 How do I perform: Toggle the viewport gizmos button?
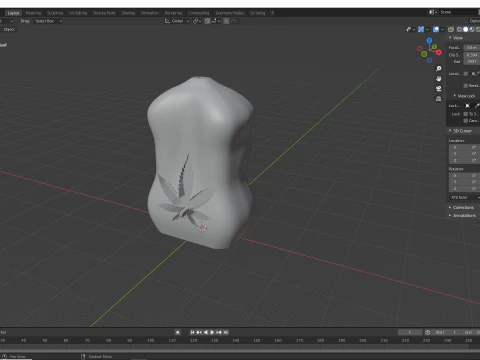click(421, 29)
